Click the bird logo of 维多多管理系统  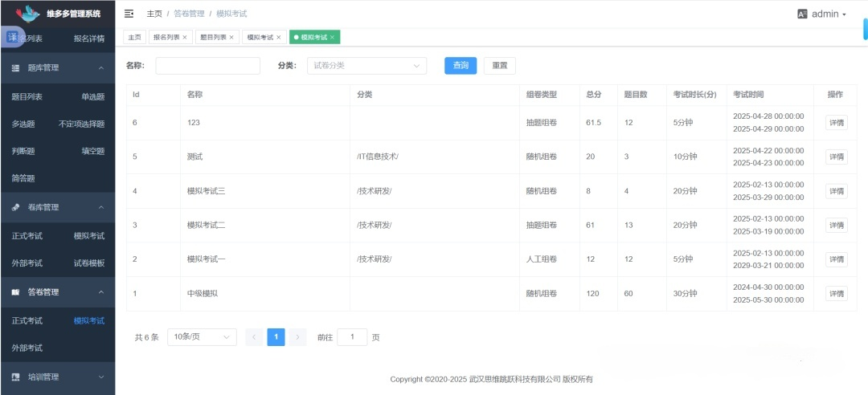pos(27,13)
